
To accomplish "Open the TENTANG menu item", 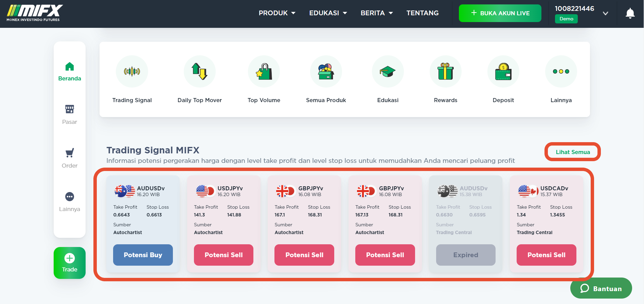I will pos(423,13).
